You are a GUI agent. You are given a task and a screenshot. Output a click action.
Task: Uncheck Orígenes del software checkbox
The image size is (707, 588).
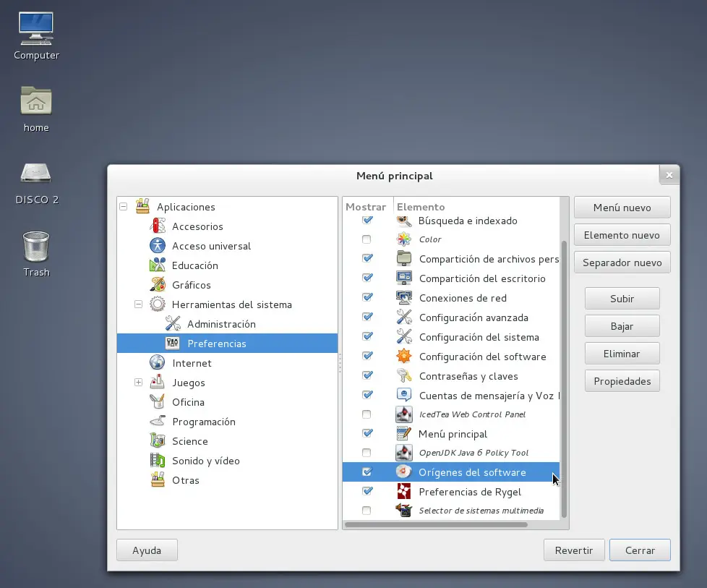click(x=367, y=472)
